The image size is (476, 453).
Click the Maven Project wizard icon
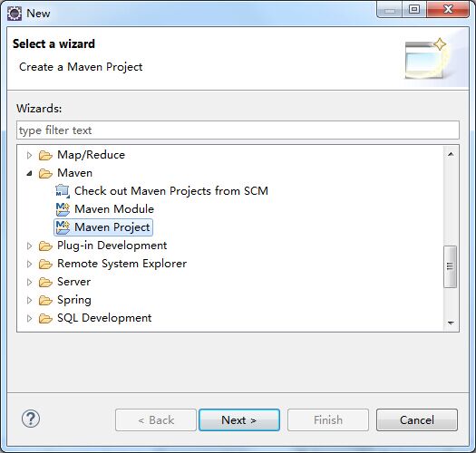point(63,227)
